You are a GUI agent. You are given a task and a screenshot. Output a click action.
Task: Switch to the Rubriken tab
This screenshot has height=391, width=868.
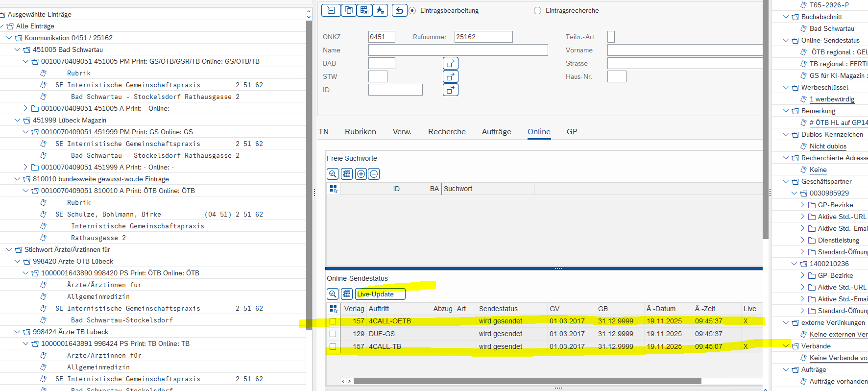361,132
